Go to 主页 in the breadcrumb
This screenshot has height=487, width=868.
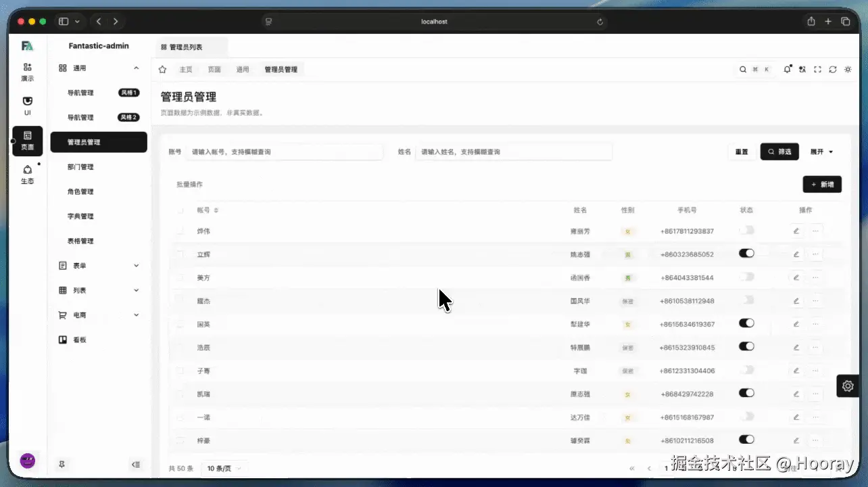point(186,70)
